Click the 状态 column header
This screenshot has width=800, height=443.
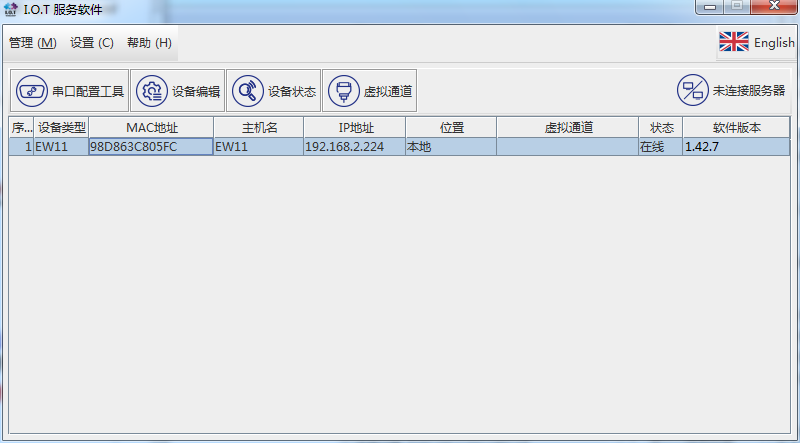[661, 128]
